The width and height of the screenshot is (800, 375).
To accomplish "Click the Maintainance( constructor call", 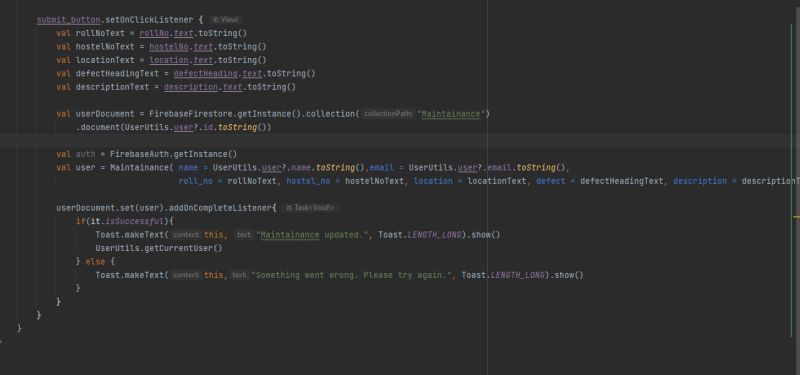I will [x=142, y=167].
